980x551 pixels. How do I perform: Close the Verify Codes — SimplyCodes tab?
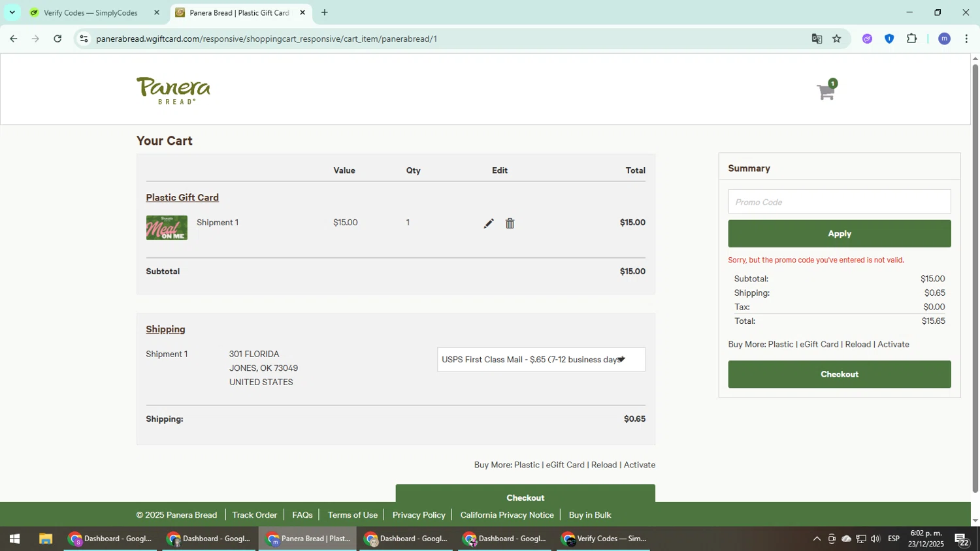pyautogui.click(x=157, y=12)
